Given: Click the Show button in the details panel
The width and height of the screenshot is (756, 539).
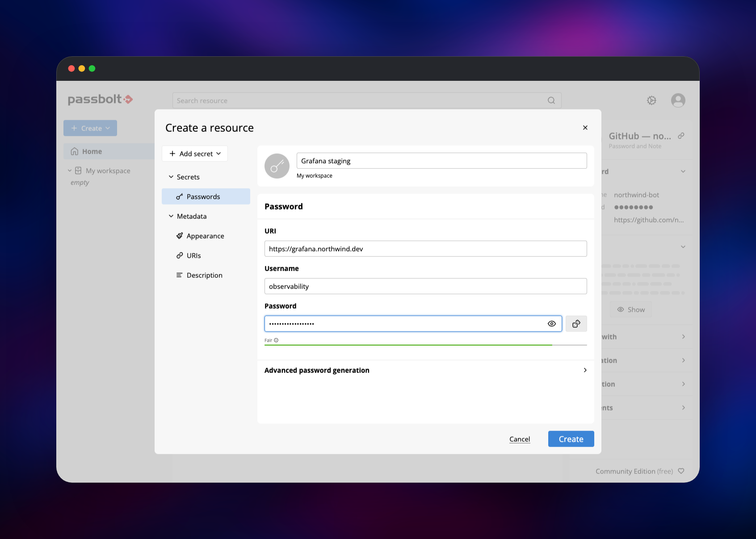Looking at the screenshot, I should point(631,309).
